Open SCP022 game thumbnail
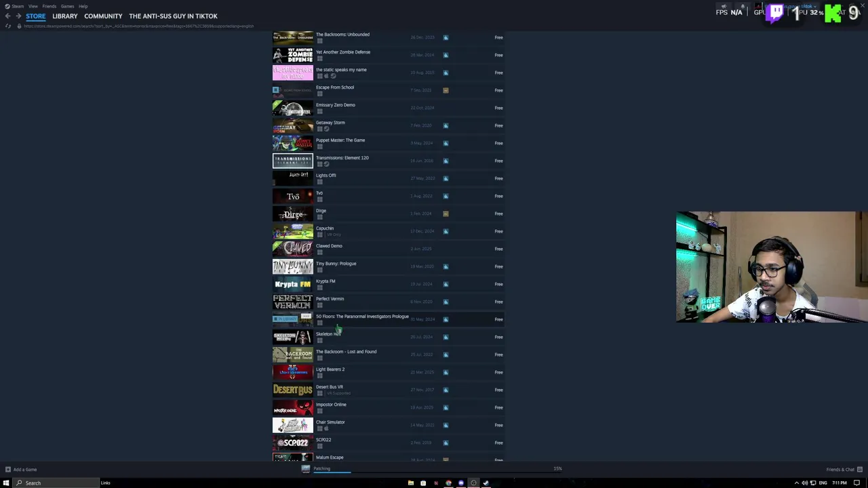 click(x=293, y=443)
